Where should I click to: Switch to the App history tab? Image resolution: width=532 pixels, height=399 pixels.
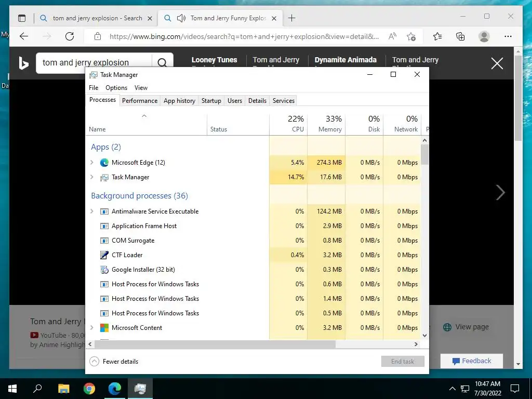point(179,101)
